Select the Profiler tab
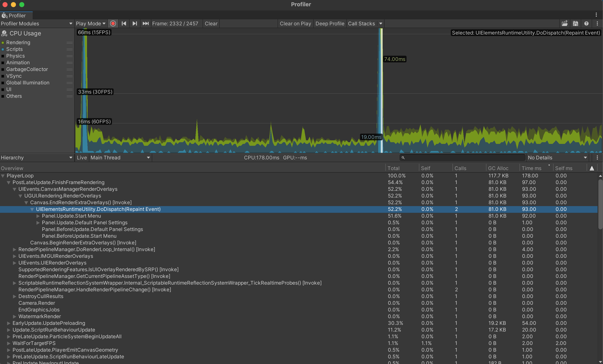This screenshot has height=364, width=603. 17,15
